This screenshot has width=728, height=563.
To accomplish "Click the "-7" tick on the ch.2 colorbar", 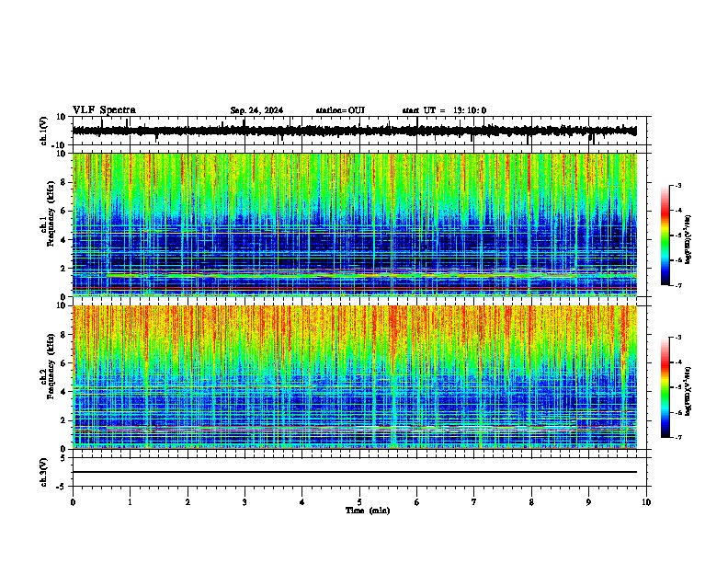I will coord(678,438).
